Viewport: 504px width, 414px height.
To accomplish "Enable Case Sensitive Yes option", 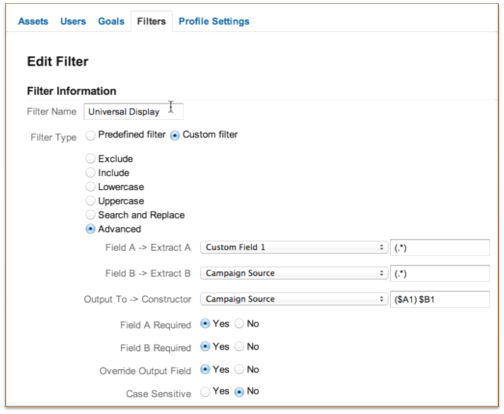I will pyautogui.click(x=205, y=392).
